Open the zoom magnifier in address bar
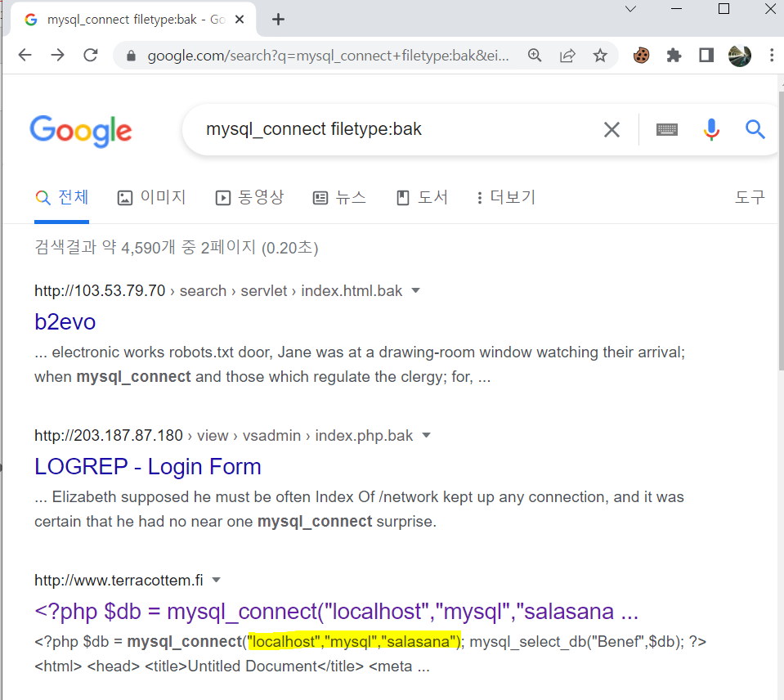This screenshot has height=700, width=784. coord(535,55)
